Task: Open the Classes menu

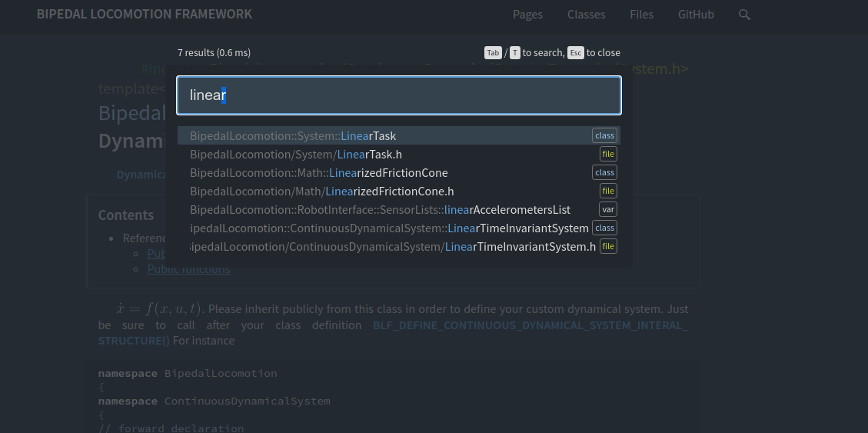Action: 587,15
